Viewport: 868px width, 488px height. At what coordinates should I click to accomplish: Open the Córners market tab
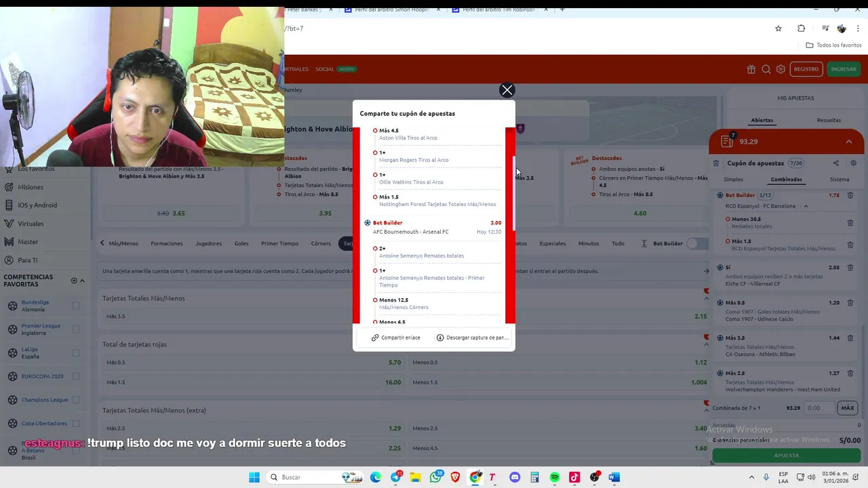(x=321, y=243)
